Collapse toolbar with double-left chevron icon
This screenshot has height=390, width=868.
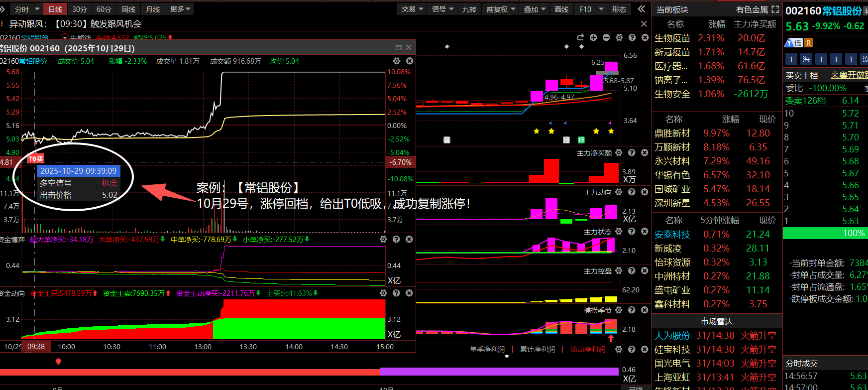pos(642,9)
